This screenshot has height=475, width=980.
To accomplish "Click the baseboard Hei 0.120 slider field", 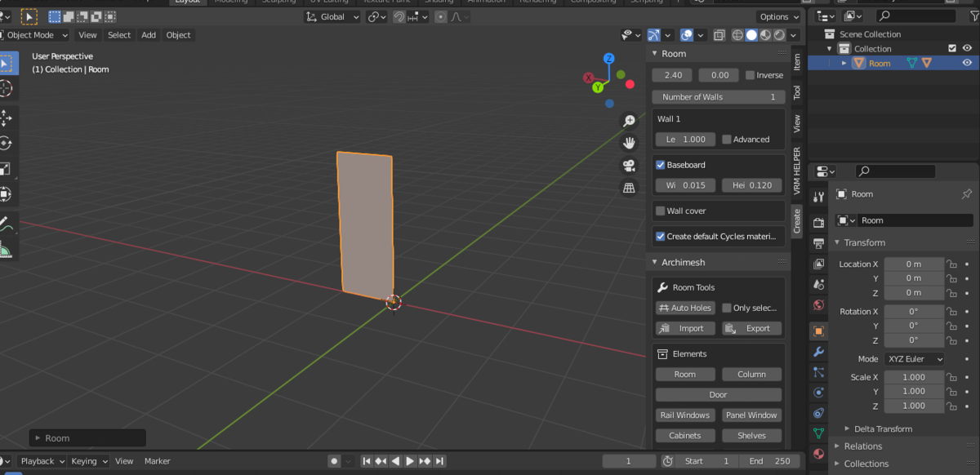I will (x=751, y=185).
